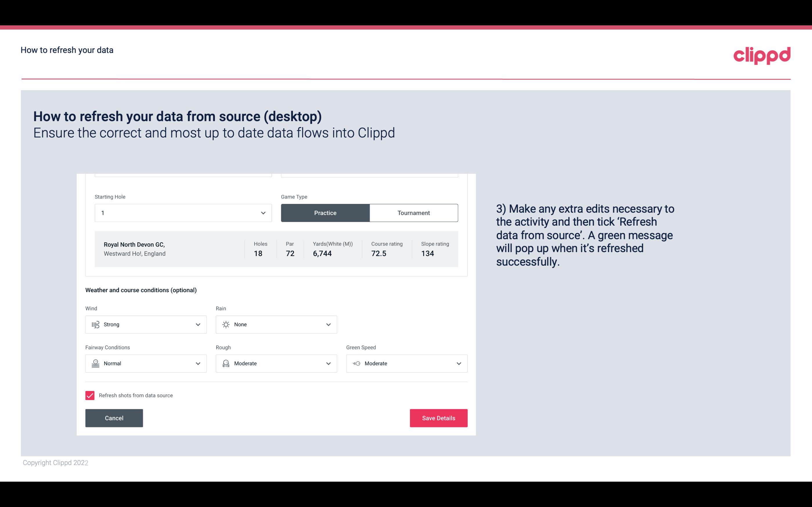The height and width of the screenshot is (507, 812).
Task: Click the rain condition icon
Action: click(x=226, y=324)
